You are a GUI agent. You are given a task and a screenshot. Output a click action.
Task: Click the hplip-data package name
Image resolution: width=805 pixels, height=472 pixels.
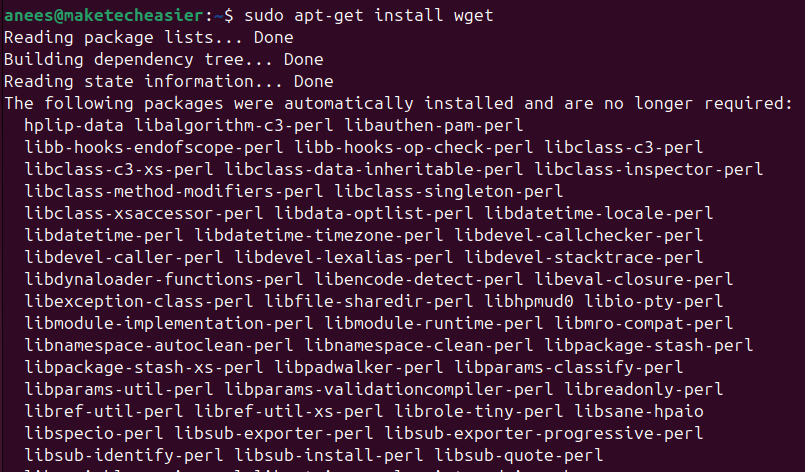coord(74,126)
